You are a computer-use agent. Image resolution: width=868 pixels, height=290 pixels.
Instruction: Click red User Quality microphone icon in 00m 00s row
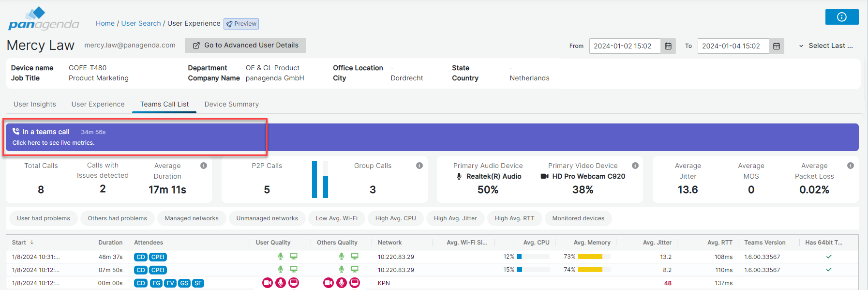click(x=281, y=283)
